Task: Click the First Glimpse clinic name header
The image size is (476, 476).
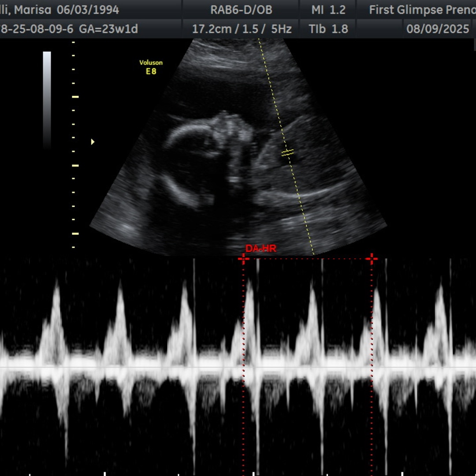Action: click(x=422, y=10)
